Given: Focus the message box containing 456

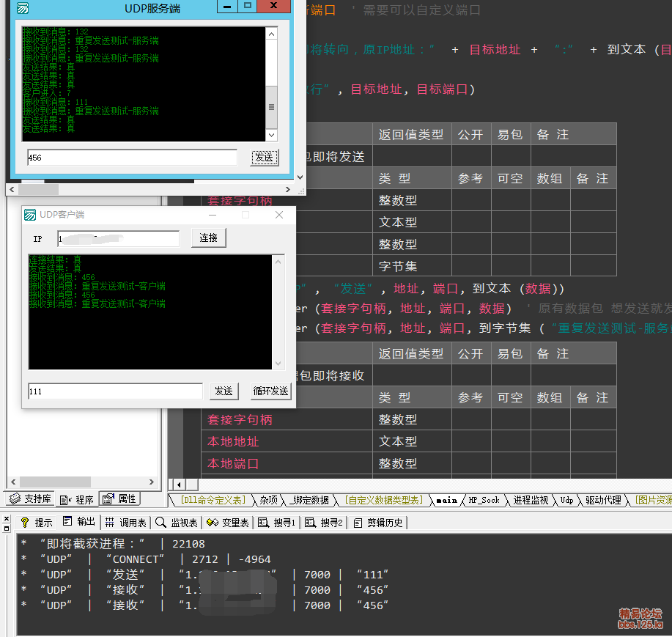Looking at the screenshot, I should pos(132,158).
